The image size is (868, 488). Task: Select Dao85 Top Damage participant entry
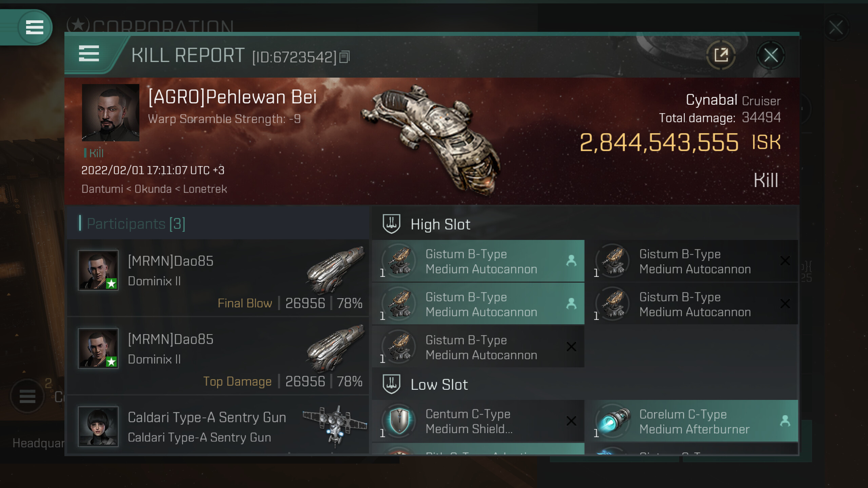click(x=218, y=356)
